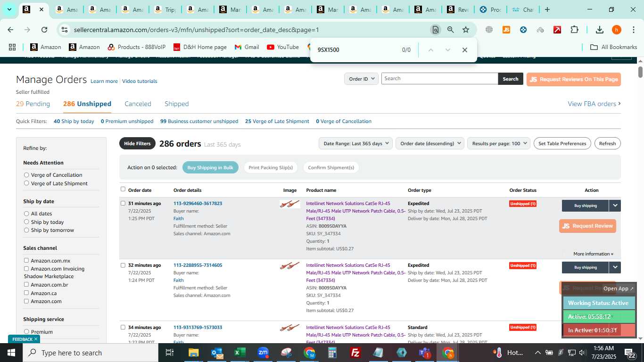Check the Amazon.com.br sales channel
Viewport: 644px width, 362px height.
pyautogui.click(x=26, y=285)
